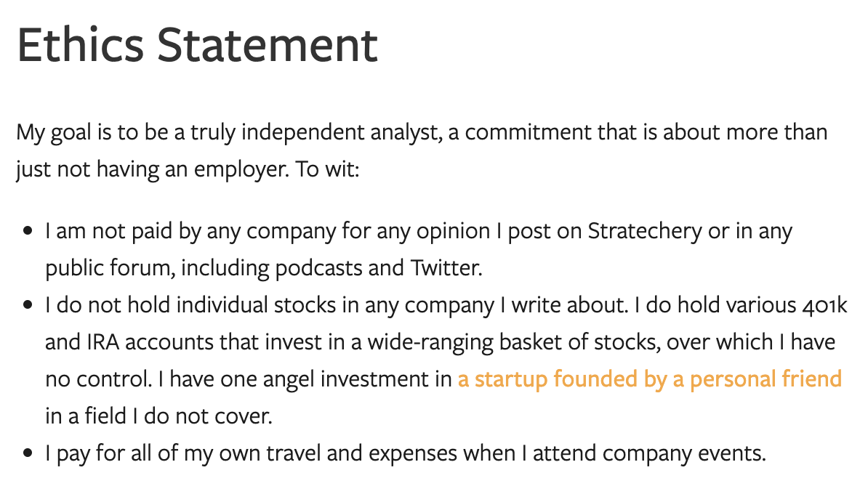
Task: Open the startup founded by a personal friend link
Action: coord(649,379)
